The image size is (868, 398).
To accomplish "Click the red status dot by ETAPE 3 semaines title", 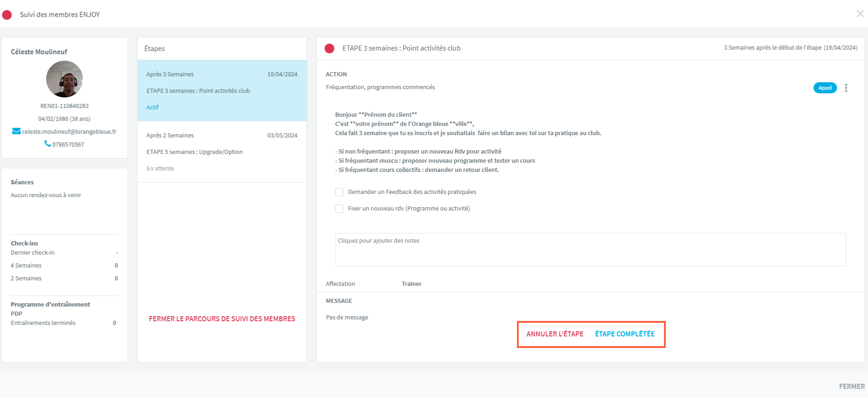I will pos(329,48).
